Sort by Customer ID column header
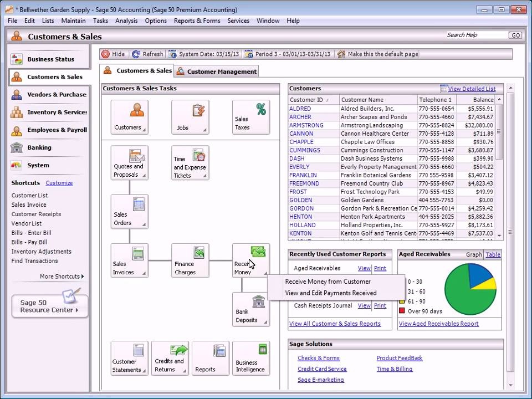532x399 pixels. (314, 100)
